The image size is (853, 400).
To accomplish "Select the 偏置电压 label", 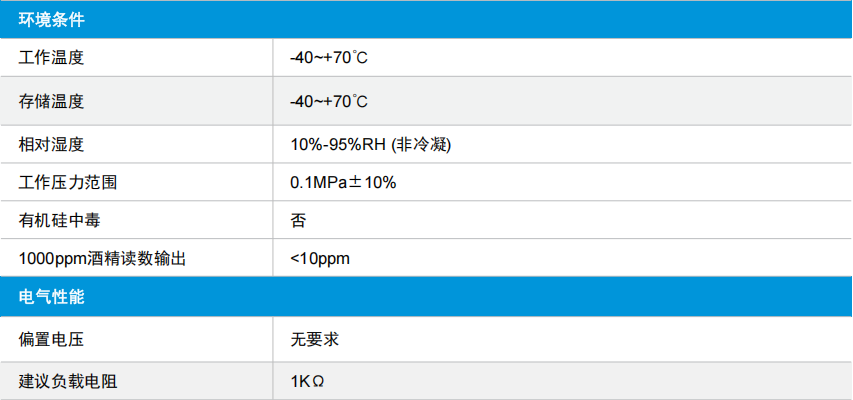I will (x=51, y=340).
